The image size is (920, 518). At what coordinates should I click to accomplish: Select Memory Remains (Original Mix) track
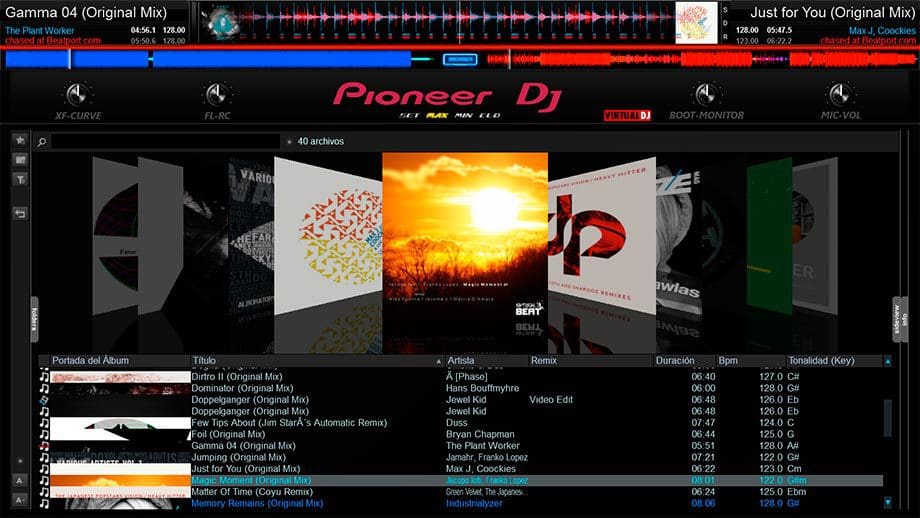pyautogui.click(x=257, y=503)
